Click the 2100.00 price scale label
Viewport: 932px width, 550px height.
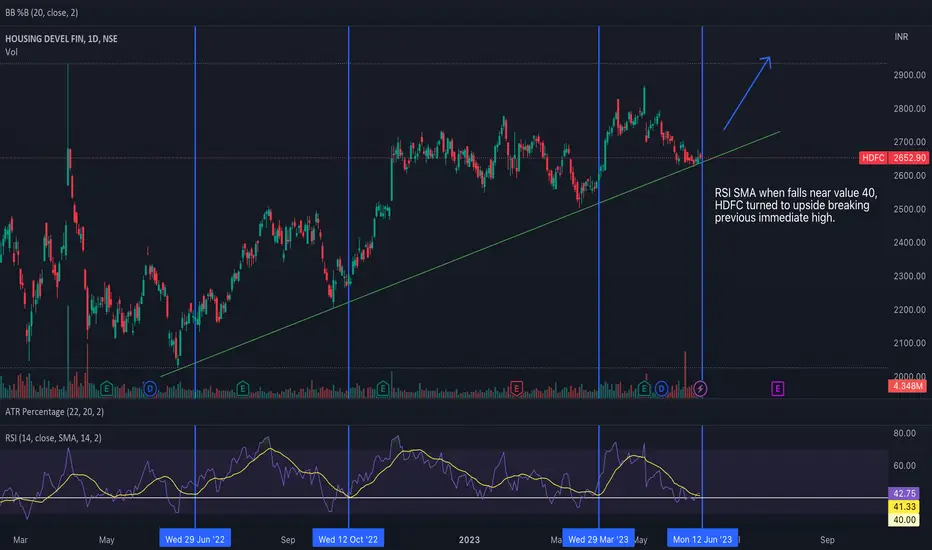pyautogui.click(x=909, y=342)
